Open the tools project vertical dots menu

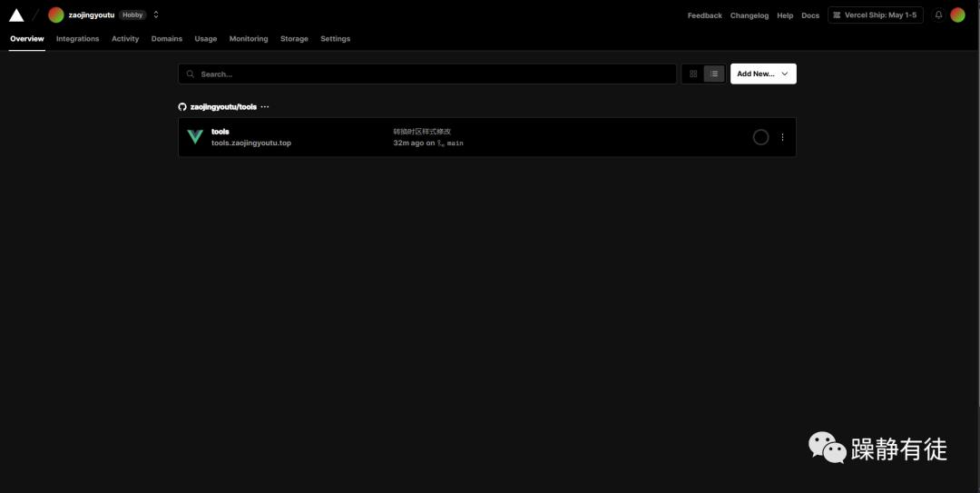782,137
